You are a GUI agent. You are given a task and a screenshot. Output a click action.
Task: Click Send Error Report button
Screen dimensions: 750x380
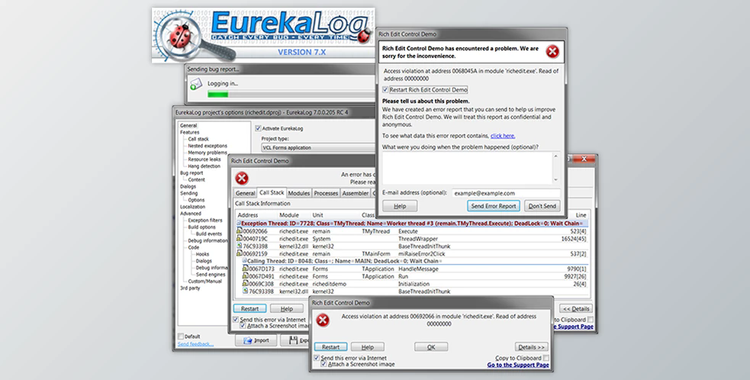coord(493,206)
